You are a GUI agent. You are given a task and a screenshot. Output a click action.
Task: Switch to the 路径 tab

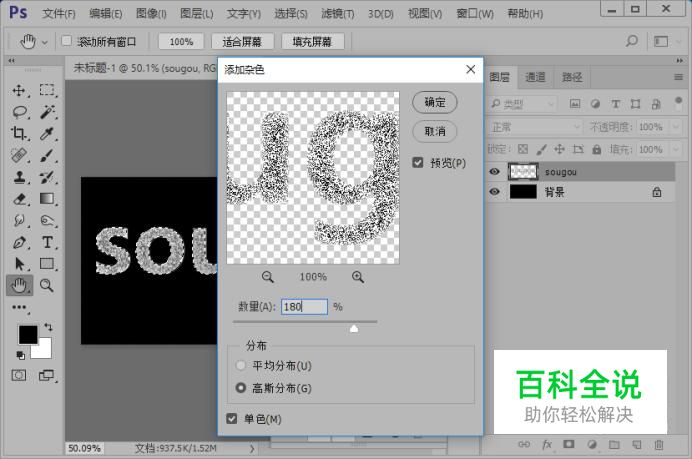(572, 77)
